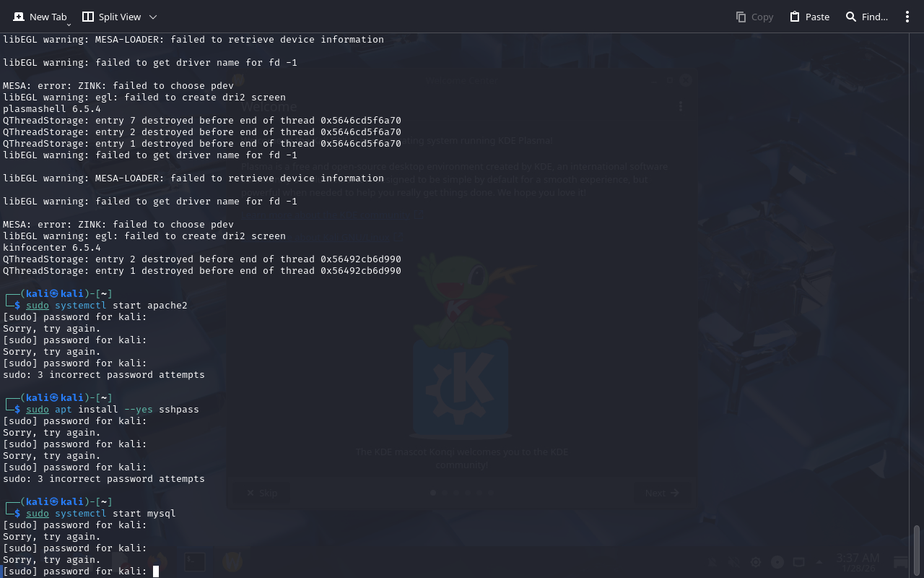Open a new terminal tab
This screenshot has height=578, width=924.
(40, 17)
